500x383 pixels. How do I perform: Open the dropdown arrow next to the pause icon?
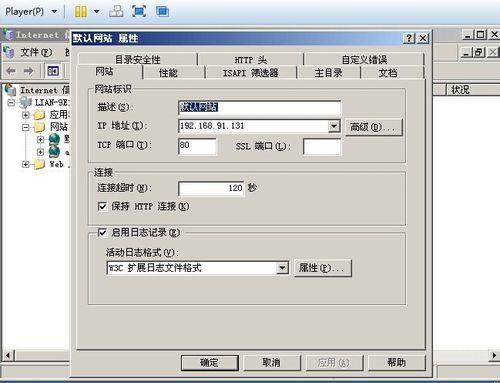pyautogui.click(x=96, y=12)
